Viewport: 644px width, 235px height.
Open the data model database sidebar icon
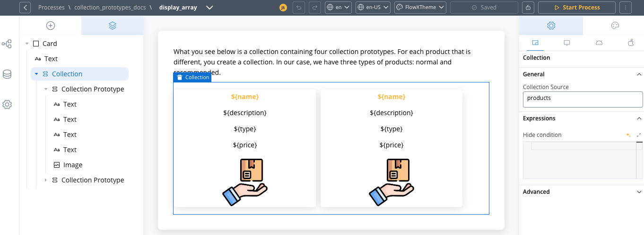[x=7, y=74]
